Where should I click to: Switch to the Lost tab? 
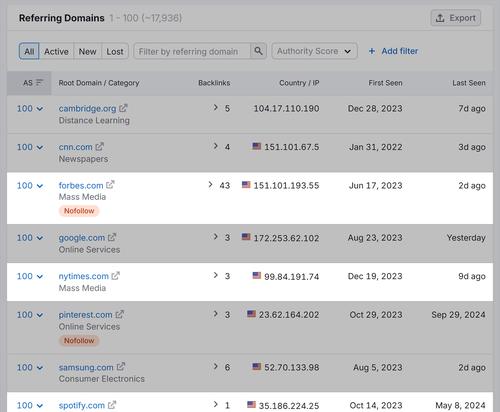(115, 51)
